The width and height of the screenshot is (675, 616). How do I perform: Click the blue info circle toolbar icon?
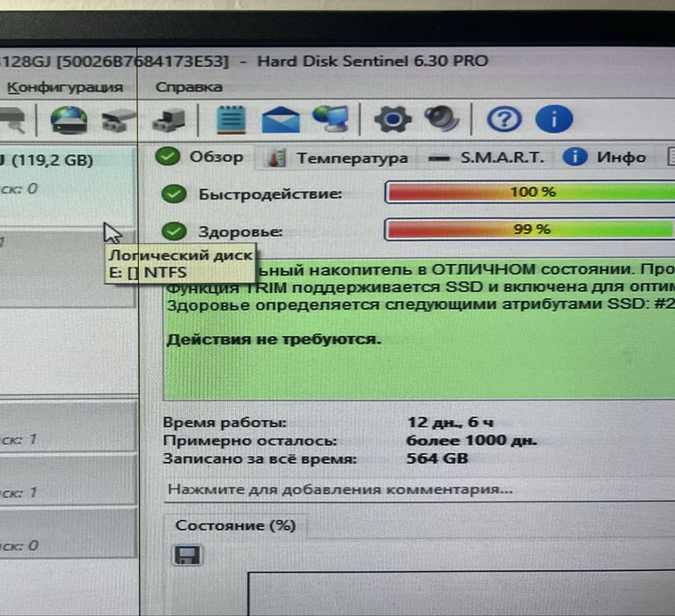coord(554,119)
